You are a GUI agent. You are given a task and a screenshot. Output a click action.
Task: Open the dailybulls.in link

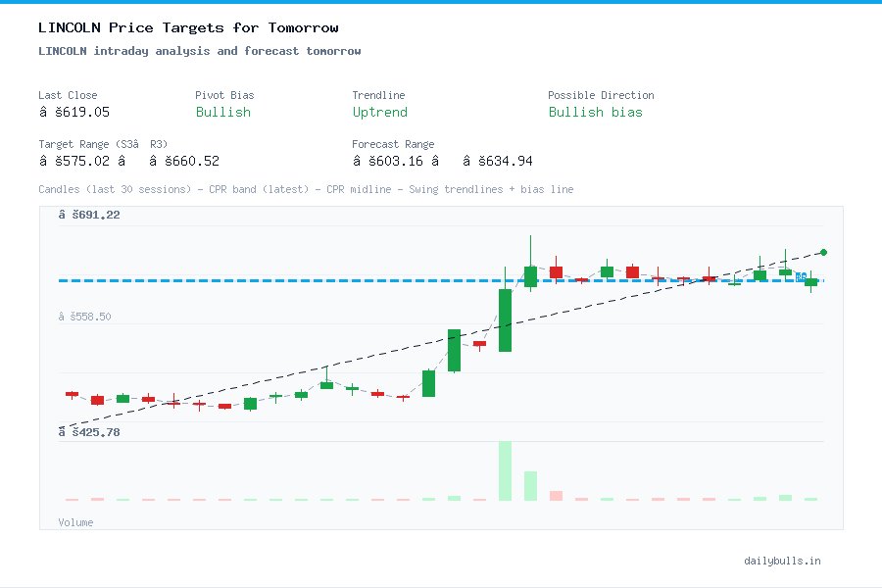[782, 561]
